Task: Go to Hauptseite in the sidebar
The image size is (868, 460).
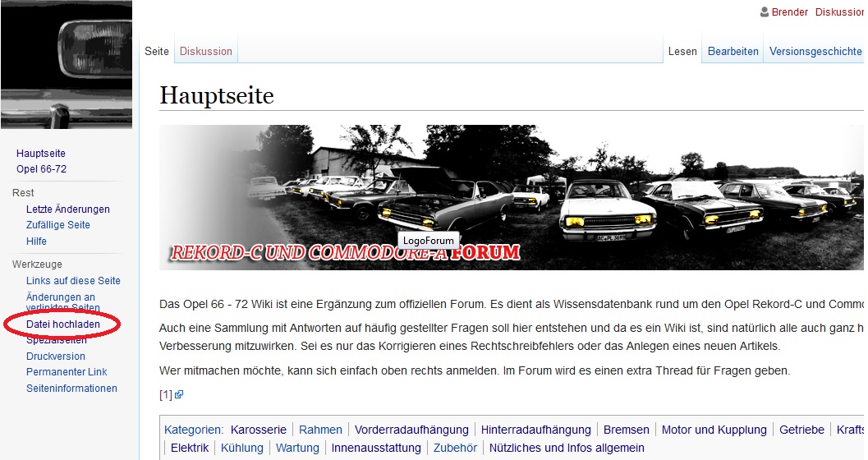Action: coord(41,154)
